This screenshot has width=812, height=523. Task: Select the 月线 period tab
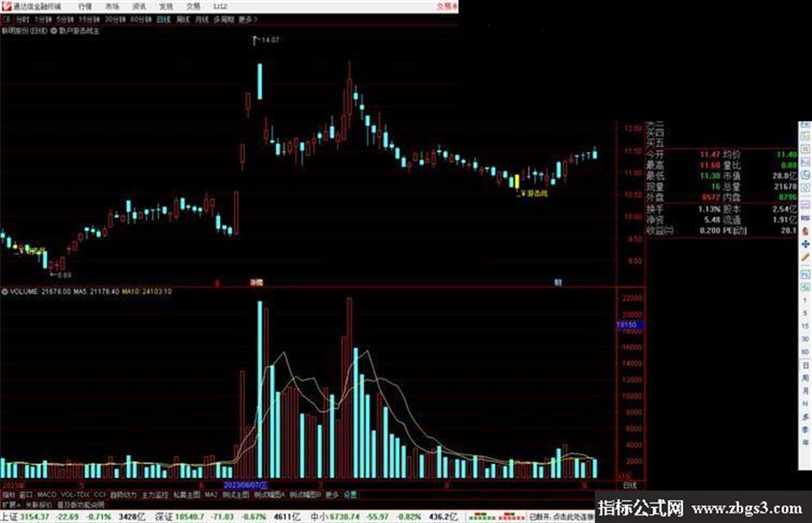[201, 19]
